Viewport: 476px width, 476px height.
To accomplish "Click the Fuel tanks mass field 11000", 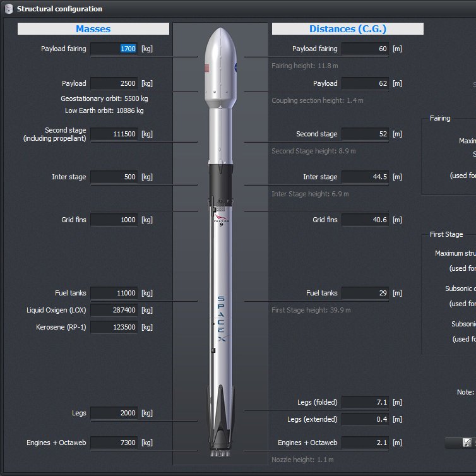I will click(x=114, y=293).
